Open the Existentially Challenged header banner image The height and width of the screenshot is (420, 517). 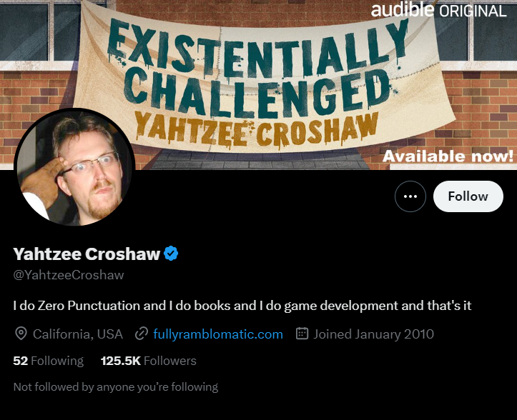[259, 85]
